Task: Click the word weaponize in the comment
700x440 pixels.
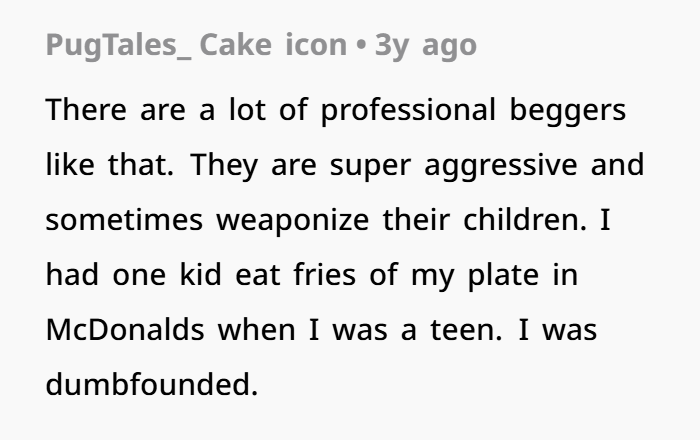Action: click(292, 220)
